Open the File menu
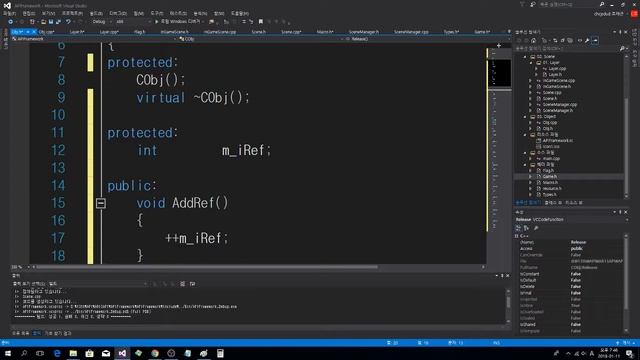 9,13
